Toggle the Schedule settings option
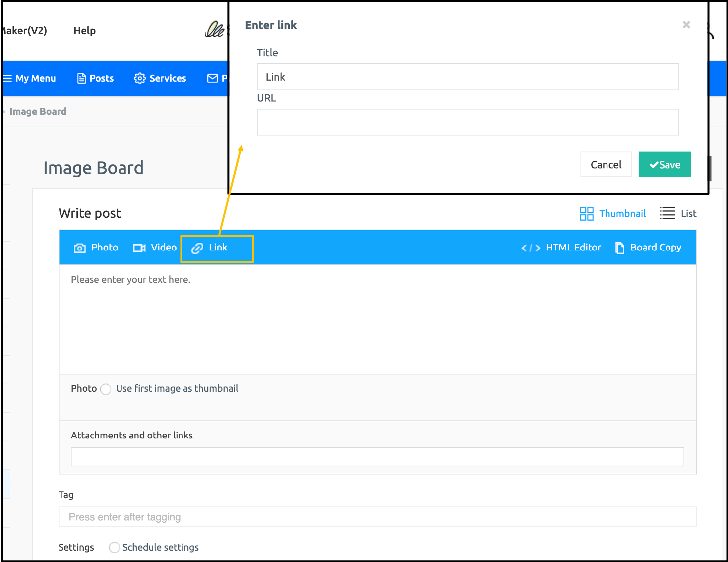Screen dimensions: 728x562 pos(115,547)
